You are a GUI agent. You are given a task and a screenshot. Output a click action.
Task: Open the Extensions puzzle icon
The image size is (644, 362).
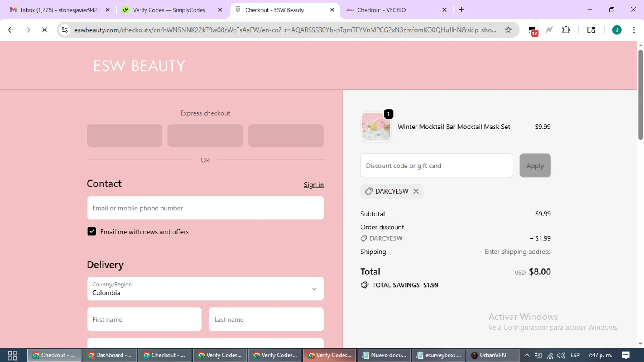[x=566, y=30]
